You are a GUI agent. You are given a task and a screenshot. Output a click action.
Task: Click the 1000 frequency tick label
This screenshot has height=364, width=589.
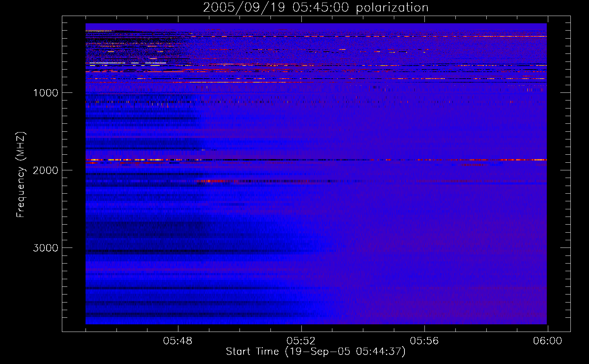(46, 93)
